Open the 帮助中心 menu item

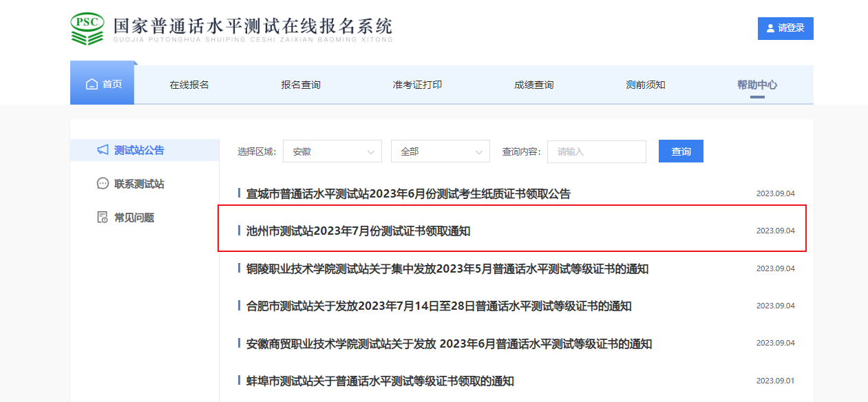(757, 85)
